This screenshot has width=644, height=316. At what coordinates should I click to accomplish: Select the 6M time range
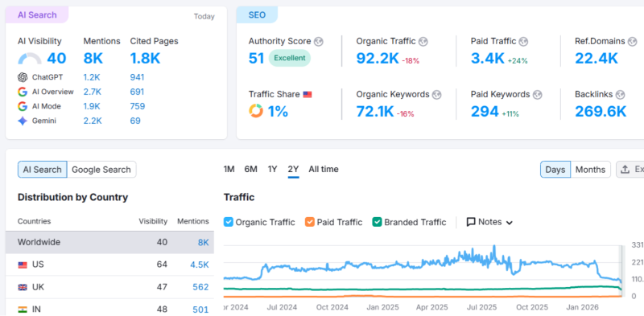click(250, 169)
